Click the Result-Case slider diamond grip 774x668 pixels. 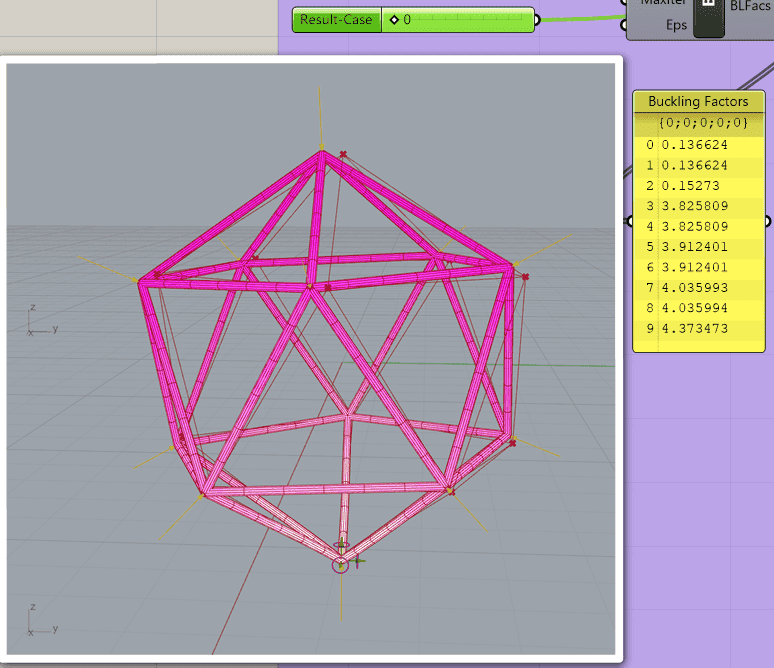coord(394,20)
